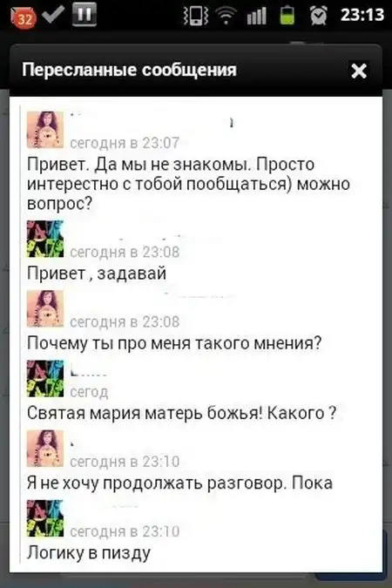The width and height of the screenshot is (392, 588).
Task: Tap the Wi-Fi signal icon
Action: click(x=226, y=17)
